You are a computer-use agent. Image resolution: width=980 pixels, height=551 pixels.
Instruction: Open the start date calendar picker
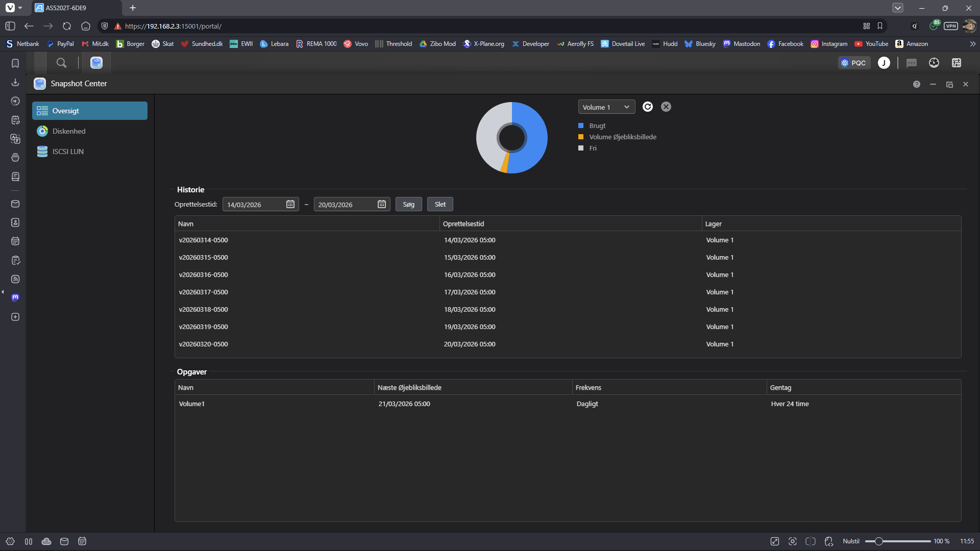[290, 205]
